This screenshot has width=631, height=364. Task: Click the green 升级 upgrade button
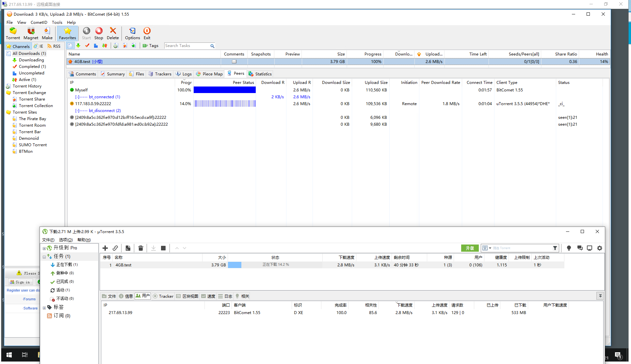click(x=470, y=248)
